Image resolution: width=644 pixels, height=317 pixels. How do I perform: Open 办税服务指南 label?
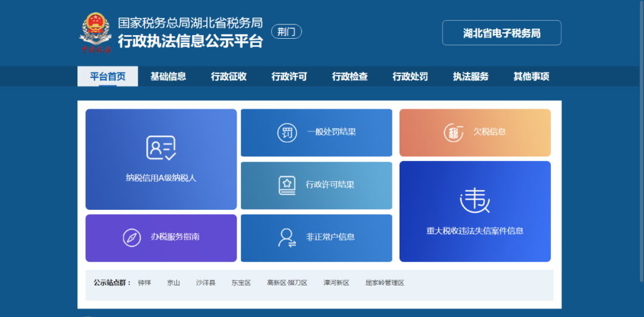coord(175,237)
